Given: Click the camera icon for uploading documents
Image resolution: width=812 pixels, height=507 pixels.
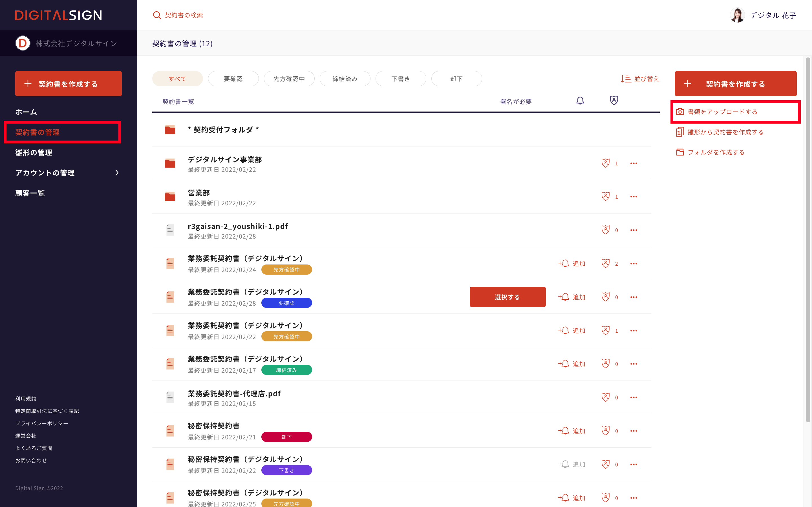Looking at the screenshot, I should pyautogui.click(x=680, y=112).
